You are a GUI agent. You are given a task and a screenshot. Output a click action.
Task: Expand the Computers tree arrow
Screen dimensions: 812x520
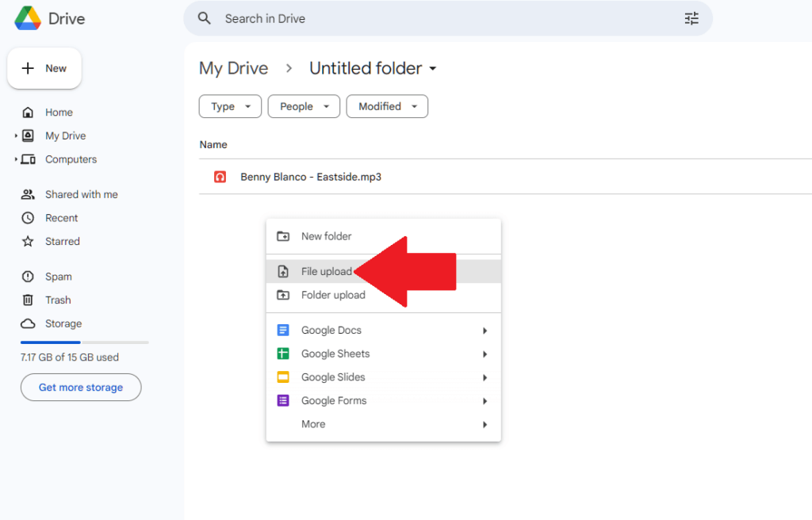[x=16, y=159]
